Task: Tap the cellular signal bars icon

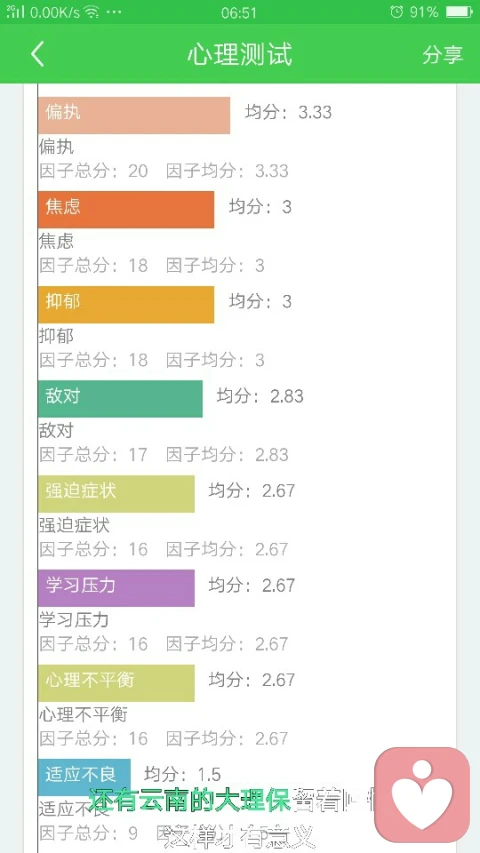Action: click(x=16, y=11)
